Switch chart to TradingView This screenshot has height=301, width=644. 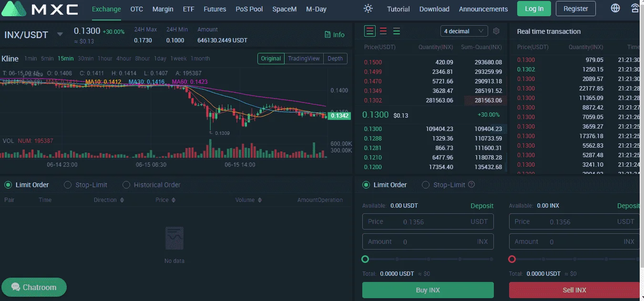tap(304, 59)
